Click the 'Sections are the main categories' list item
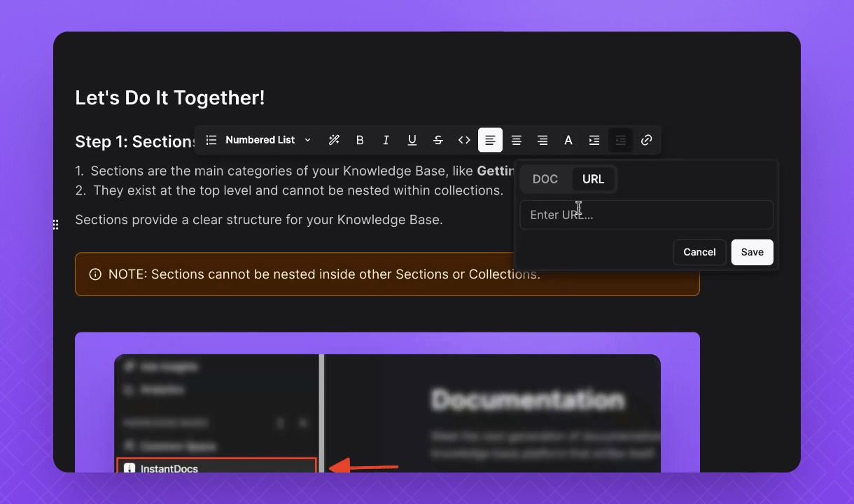 pos(302,171)
